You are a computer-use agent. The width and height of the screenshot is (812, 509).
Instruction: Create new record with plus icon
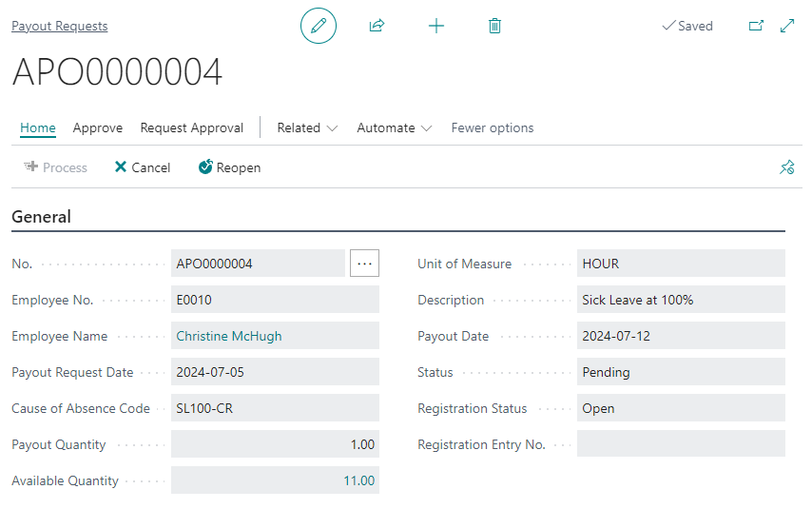click(435, 26)
